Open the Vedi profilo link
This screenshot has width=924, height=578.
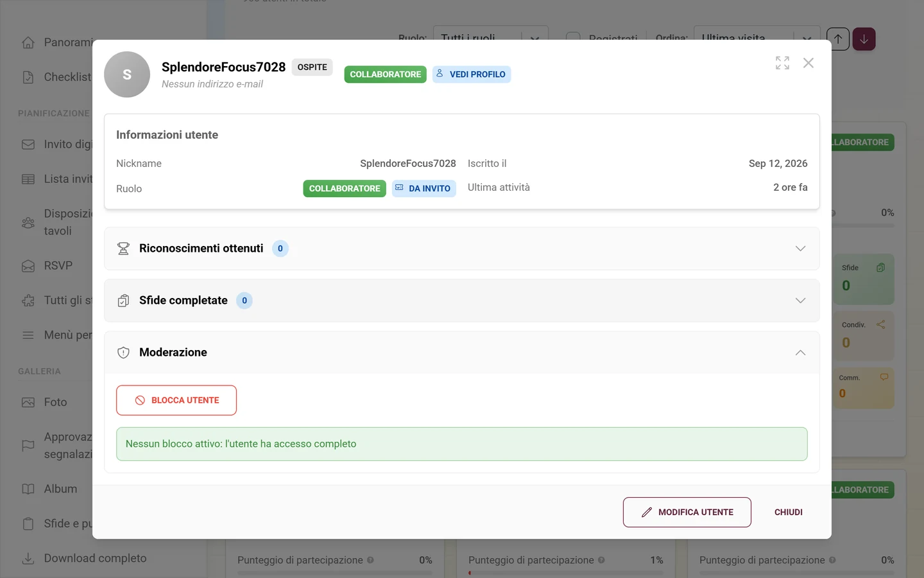(472, 74)
